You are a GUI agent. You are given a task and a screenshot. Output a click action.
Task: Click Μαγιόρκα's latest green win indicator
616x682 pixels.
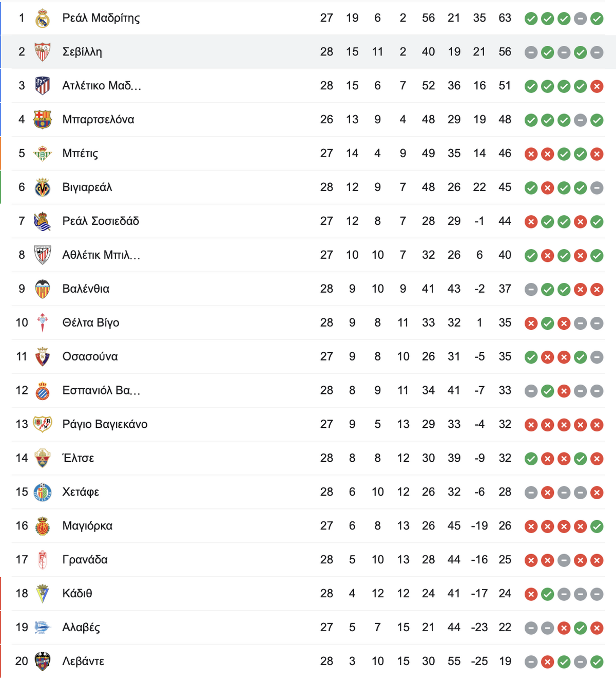point(596,526)
